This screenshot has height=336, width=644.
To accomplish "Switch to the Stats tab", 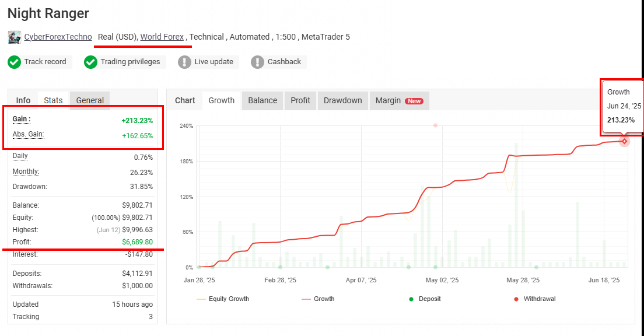I will click(x=53, y=100).
